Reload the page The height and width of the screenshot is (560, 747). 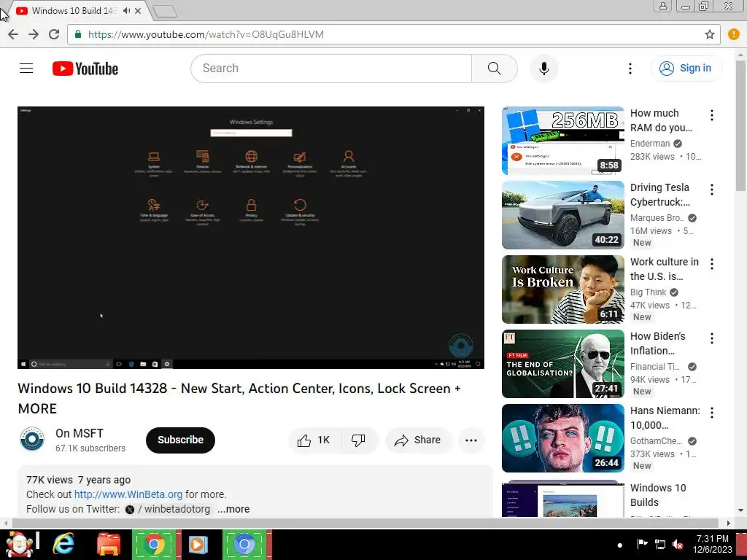(x=54, y=34)
